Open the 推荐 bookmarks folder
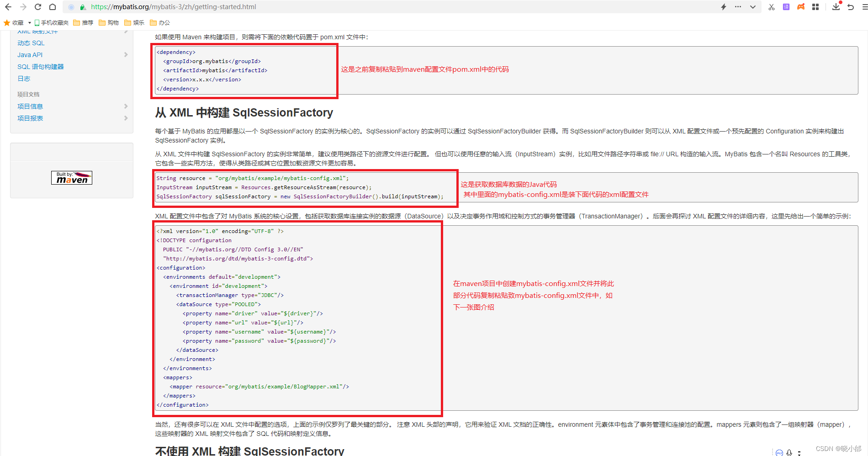The image size is (868, 456). [83, 23]
